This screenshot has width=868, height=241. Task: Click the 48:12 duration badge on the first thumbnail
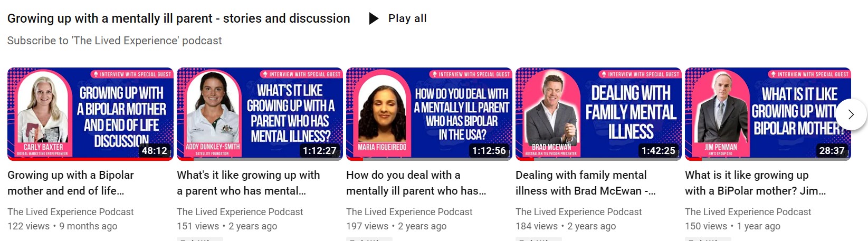point(154,151)
